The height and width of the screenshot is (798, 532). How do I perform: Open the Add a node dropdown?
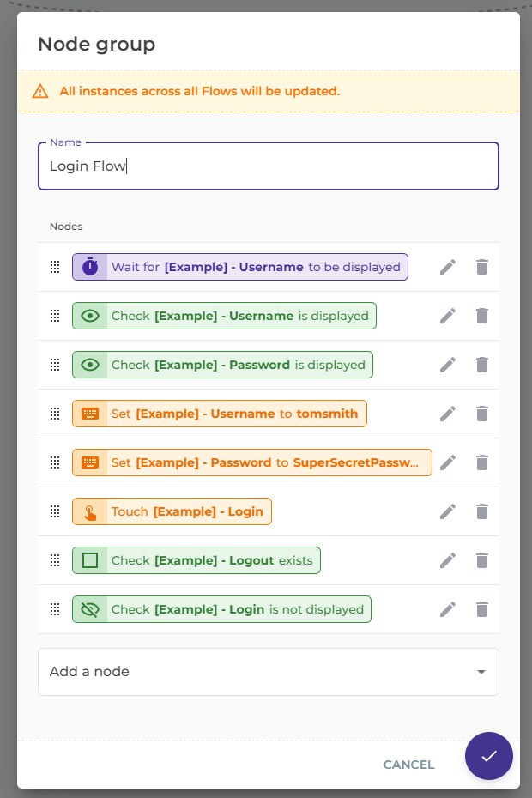[x=257, y=672]
